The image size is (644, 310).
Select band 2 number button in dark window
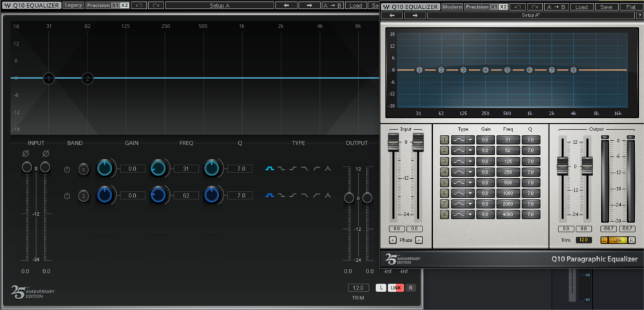coord(83,196)
